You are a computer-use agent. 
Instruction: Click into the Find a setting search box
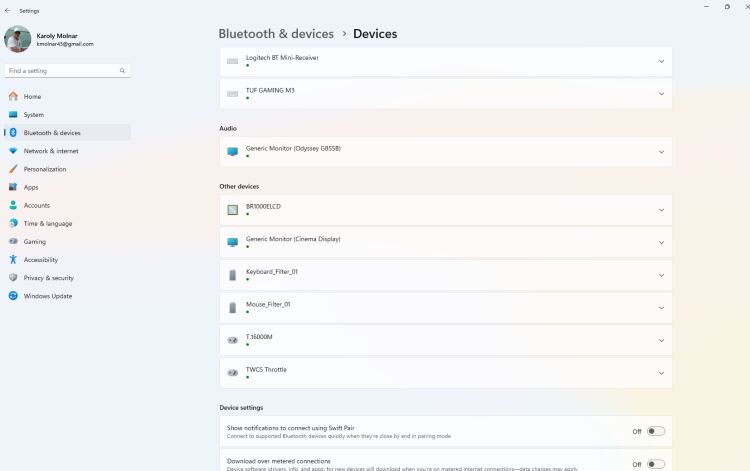pos(67,71)
